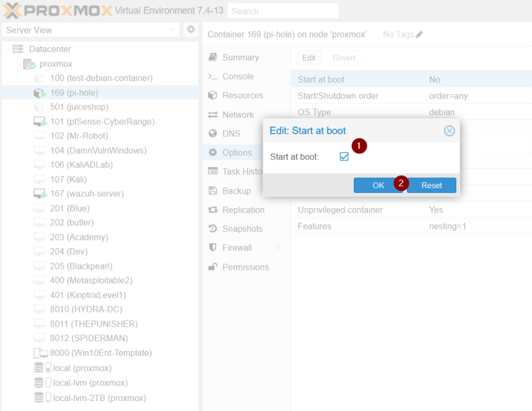The height and width of the screenshot is (411, 532).
Task: Click the pi-hole container icon in tree
Action: (x=40, y=92)
